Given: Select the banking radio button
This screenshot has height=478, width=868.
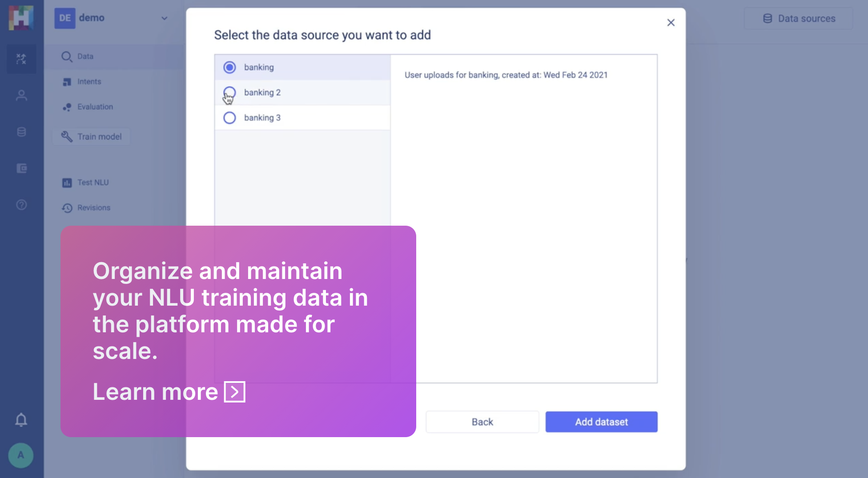Looking at the screenshot, I should 229,68.
